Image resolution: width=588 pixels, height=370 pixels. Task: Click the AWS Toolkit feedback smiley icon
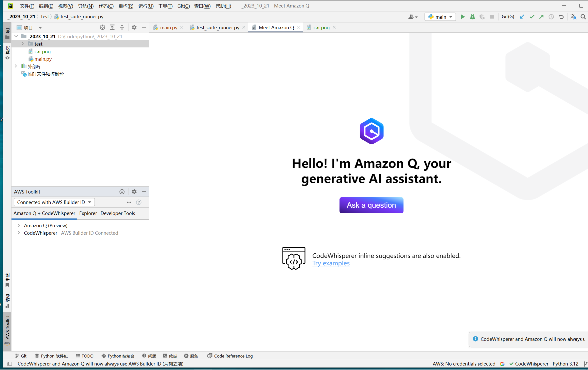[122, 192]
